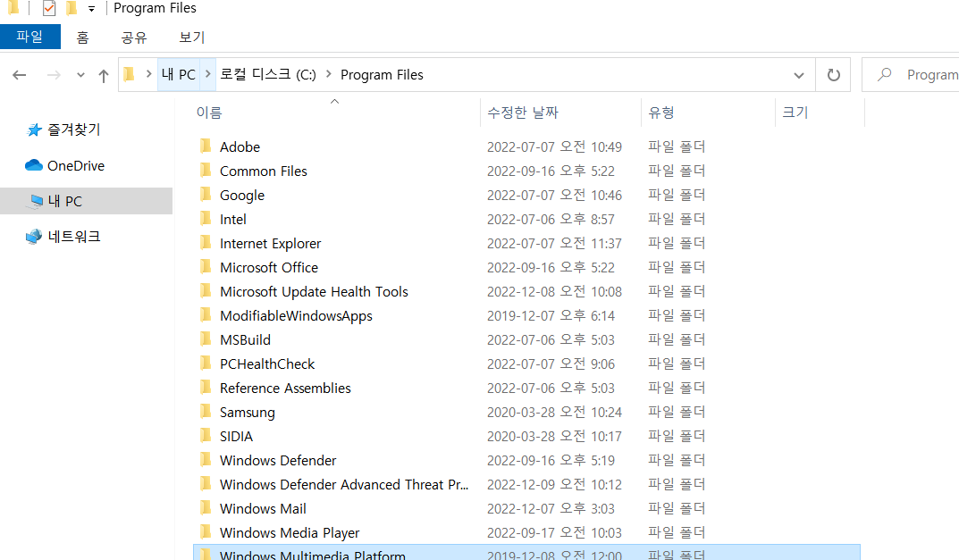Select the Windows Defender folder name
This screenshot has height=560, width=959.
(278, 460)
